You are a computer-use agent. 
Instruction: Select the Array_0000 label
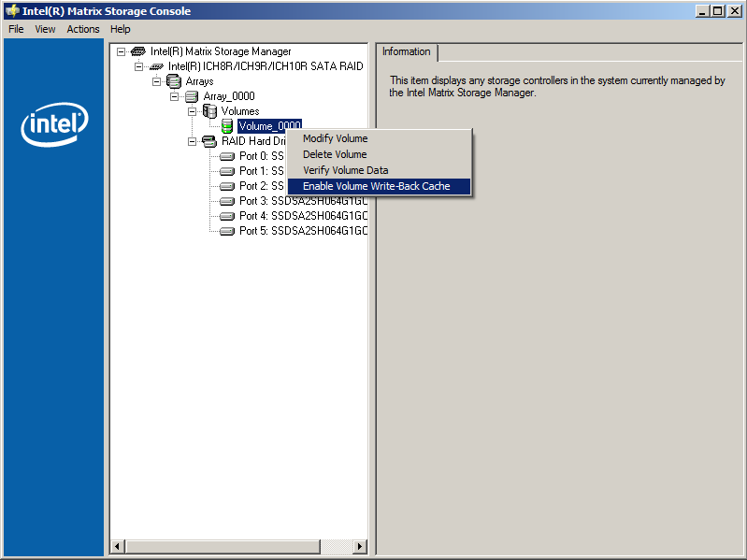click(x=229, y=96)
